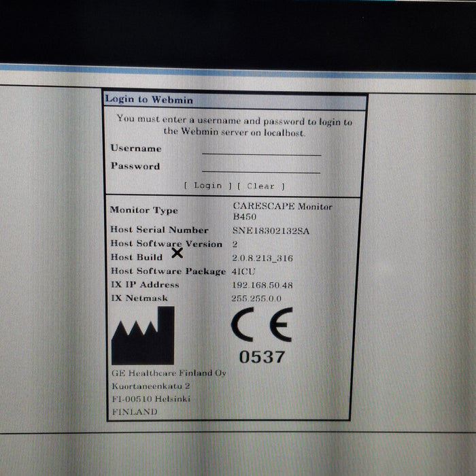Click the Clear button
Screen dimensions: 476x476
click(x=260, y=186)
